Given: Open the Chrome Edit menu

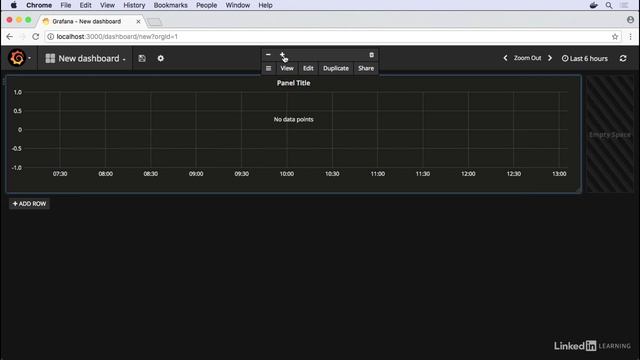Looking at the screenshot, I should coord(85,5).
